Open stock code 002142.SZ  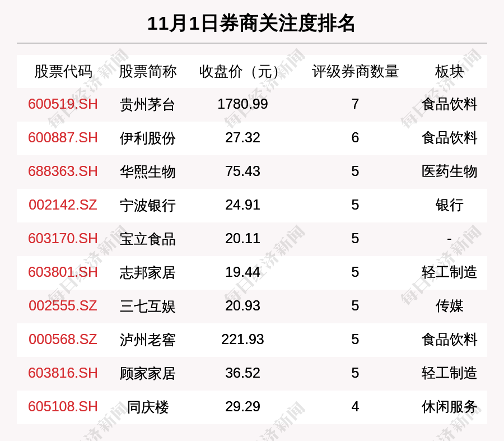(x=63, y=205)
